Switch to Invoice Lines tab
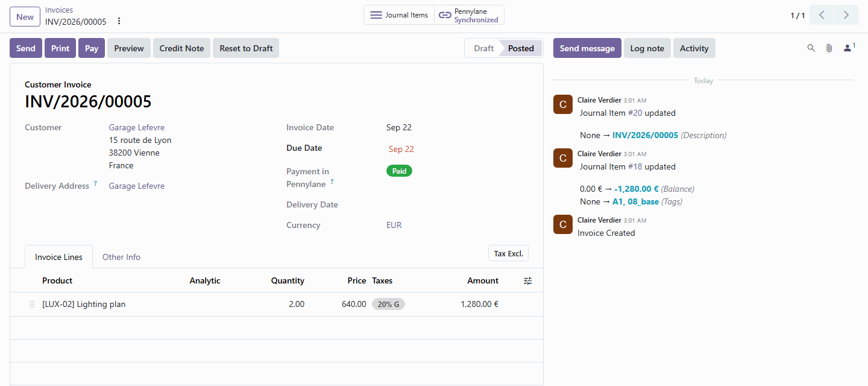 (58, 257)
